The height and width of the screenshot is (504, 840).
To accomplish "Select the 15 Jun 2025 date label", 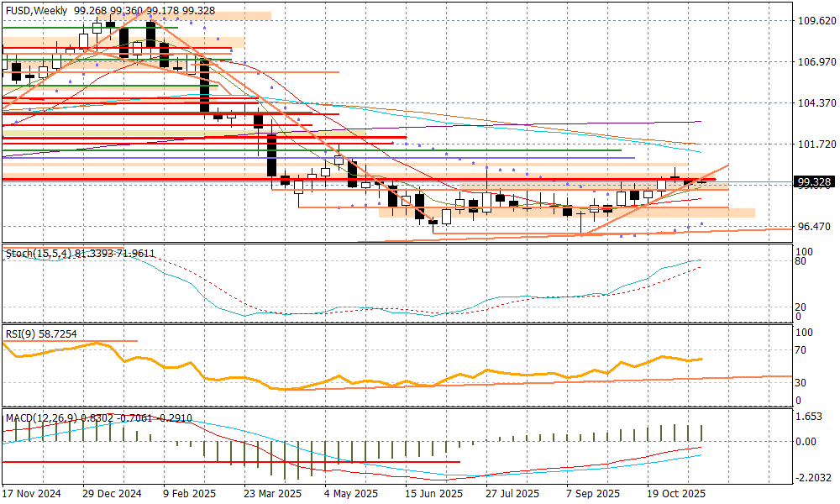I will click(x=433, y=494).
